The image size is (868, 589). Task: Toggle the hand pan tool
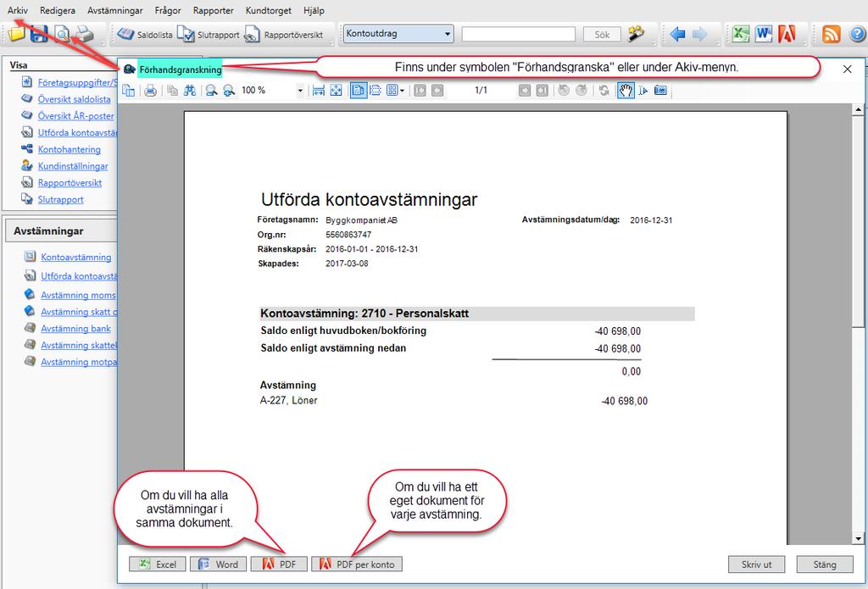[x=626, y=90]
